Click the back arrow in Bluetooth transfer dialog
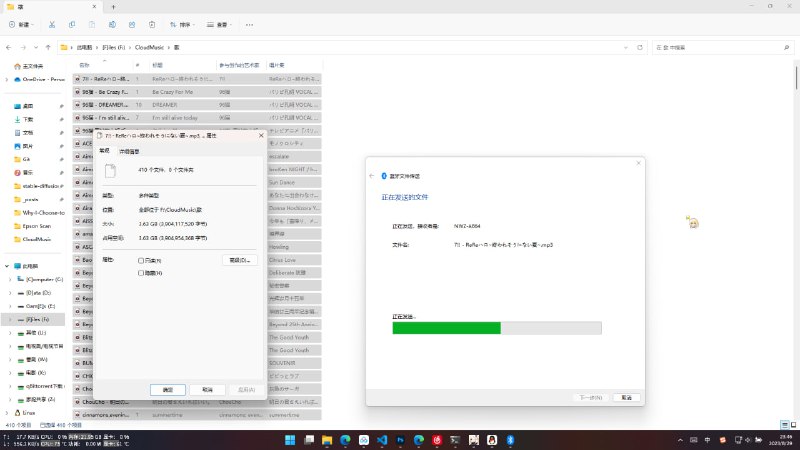 click(x=371, y=176)
